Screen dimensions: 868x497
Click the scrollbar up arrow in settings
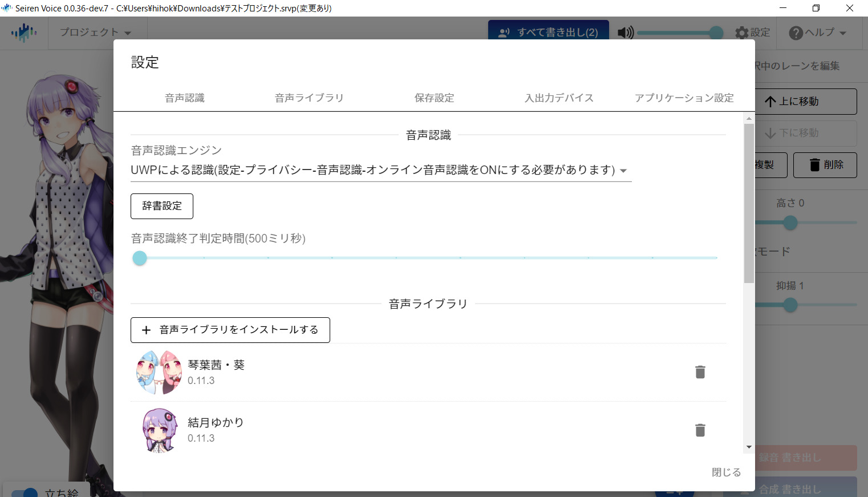749,119
